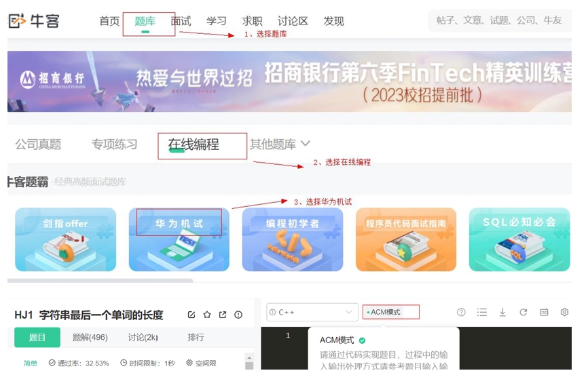Open 面试 in the top navigation
The height and width of the screenshot is (375, 588).
coord(181,21)
